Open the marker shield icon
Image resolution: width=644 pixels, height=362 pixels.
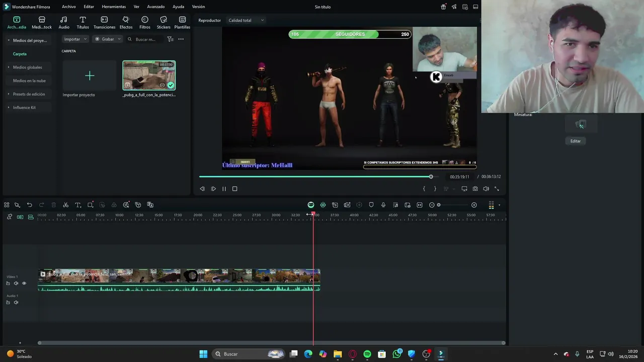pyautogui.click(x=371, y=205)
